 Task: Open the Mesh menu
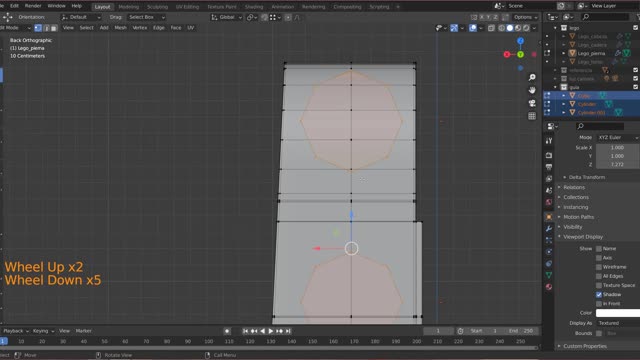120,28
